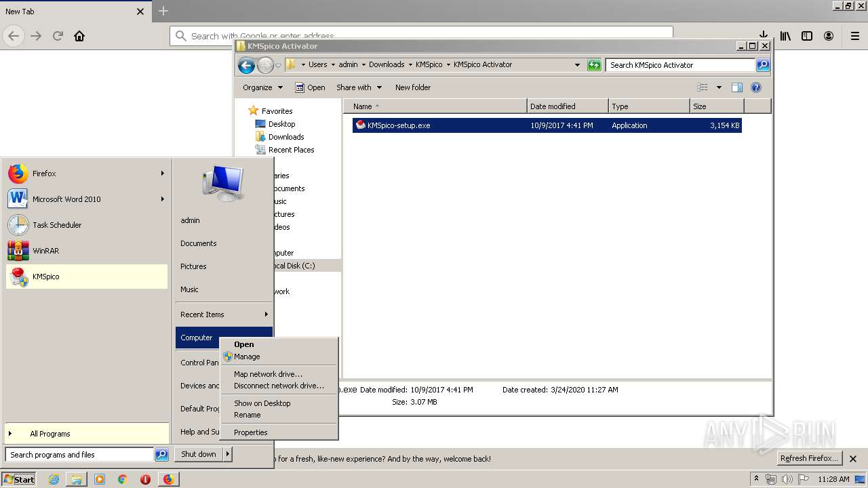Click the Start menu search magnifier

pos(161,455)
